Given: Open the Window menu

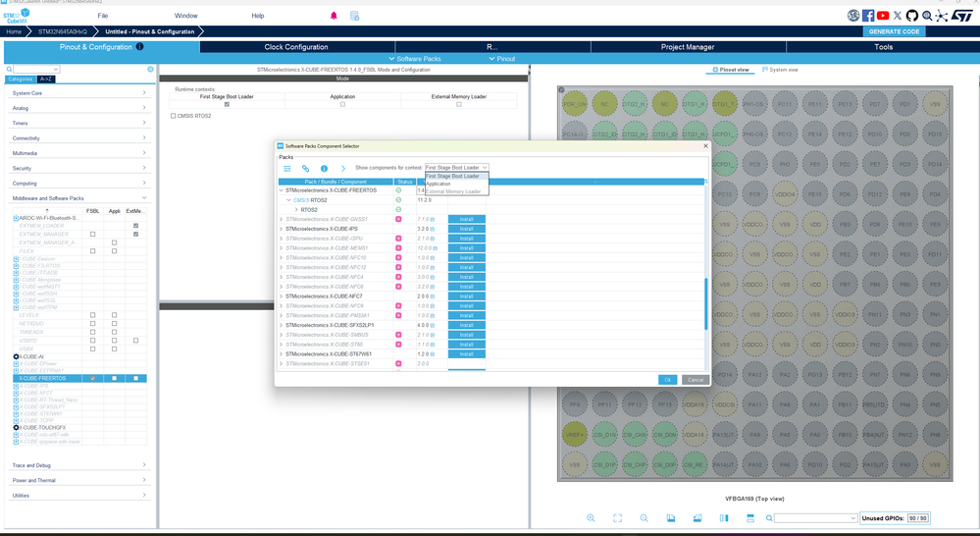Looking at the screenshot, I should coord(185,16).
